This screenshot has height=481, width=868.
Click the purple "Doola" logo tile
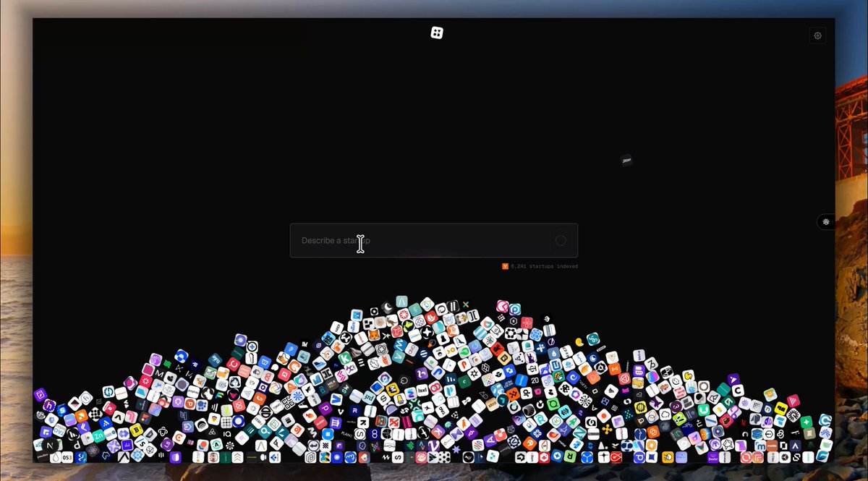(712, 457)
